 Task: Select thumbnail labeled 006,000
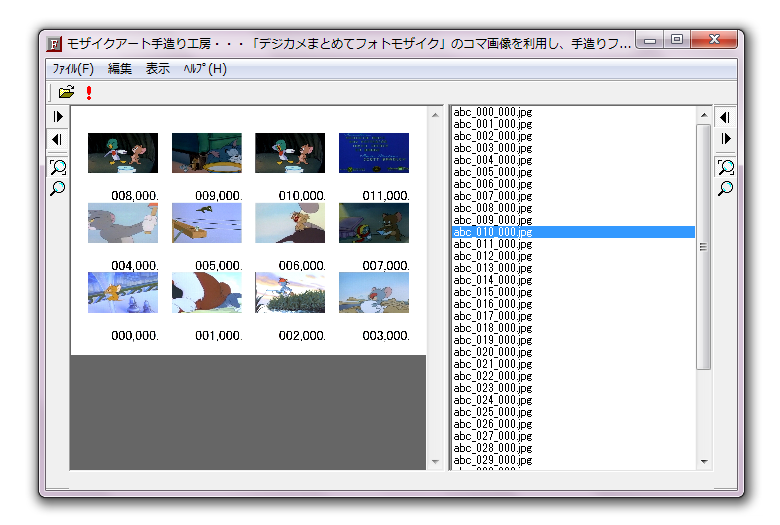pos(290,223)
